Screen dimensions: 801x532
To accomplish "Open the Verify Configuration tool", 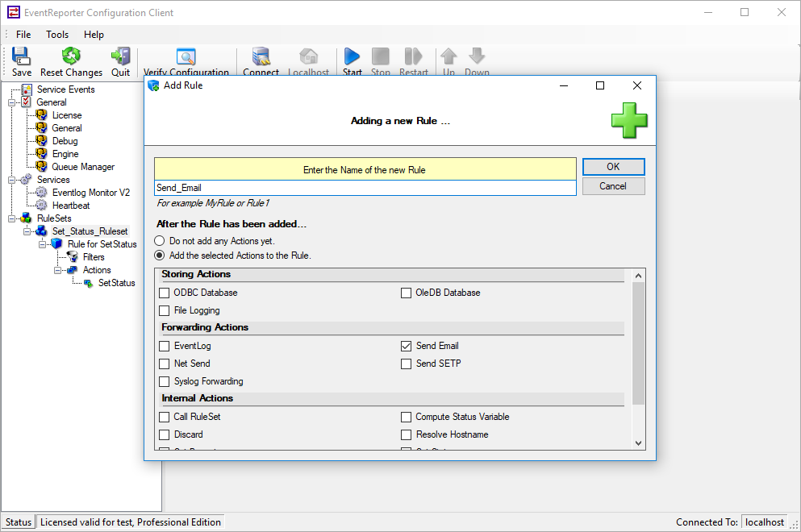I will tap(186, 57).
